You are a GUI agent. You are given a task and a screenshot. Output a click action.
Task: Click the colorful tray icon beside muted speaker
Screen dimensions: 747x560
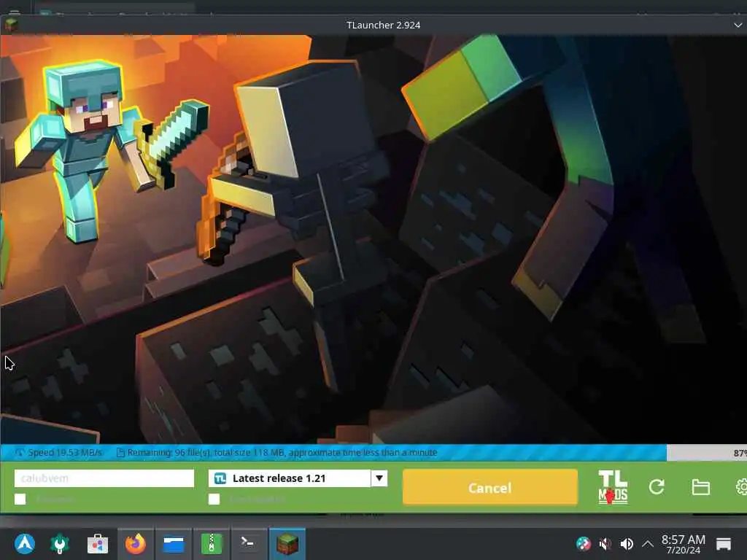[x=583, y=543]
